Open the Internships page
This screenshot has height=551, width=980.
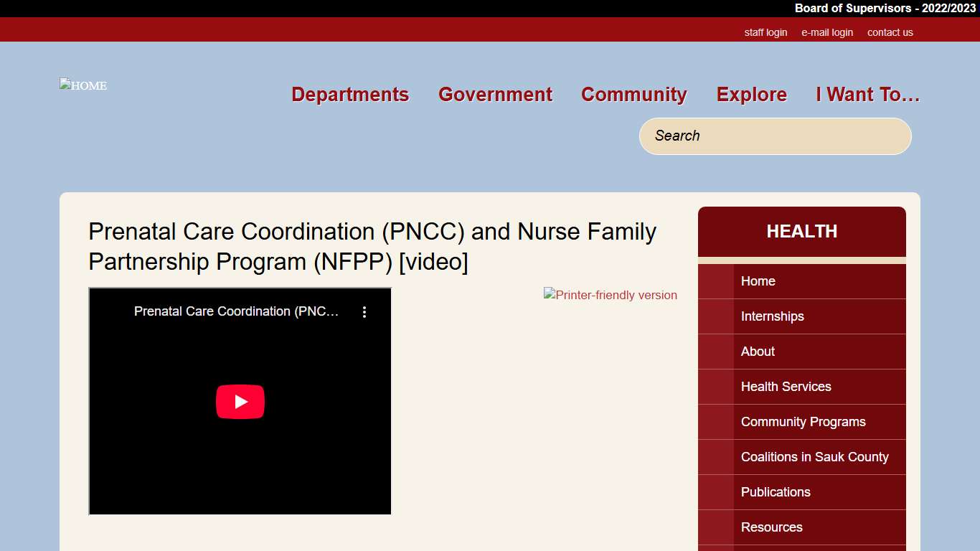point(772,316)
